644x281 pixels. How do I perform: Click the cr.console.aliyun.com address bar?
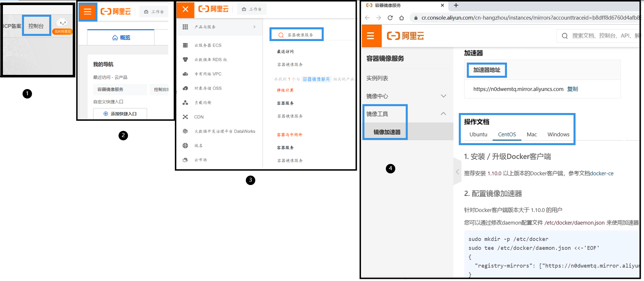click(525, 17)
